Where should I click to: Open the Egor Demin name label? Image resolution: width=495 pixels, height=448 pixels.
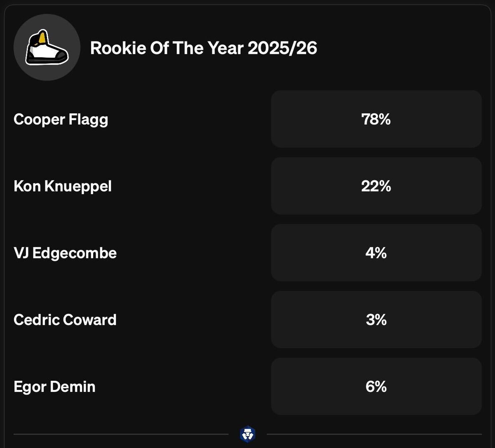pos(54,387)
